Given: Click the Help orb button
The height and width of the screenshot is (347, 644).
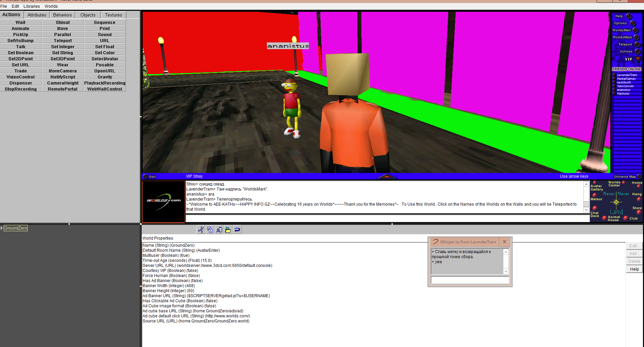Looking at the screenshot, I should click(x=629, y=16).
